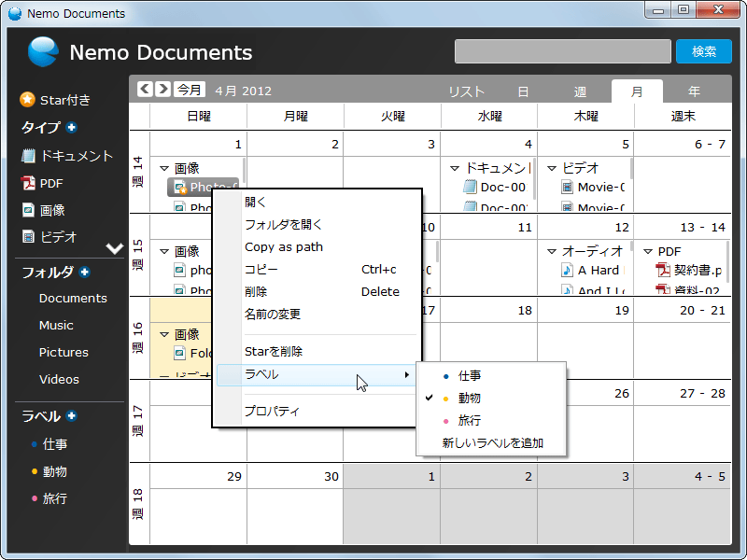Open the Videos folder in the sidebar
Image resolution: width=747 pixels, height=560 pixels.
(59, 380)
